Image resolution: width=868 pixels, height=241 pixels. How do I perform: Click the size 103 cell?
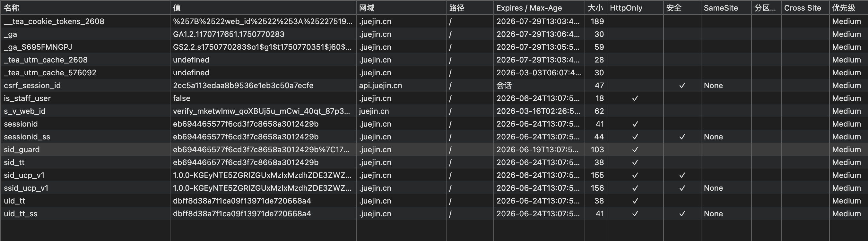(596, 149)
